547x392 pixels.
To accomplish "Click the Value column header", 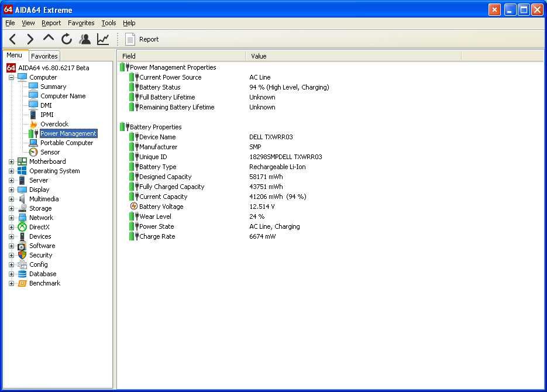I will pyautogui.click(x=353, y=56).
